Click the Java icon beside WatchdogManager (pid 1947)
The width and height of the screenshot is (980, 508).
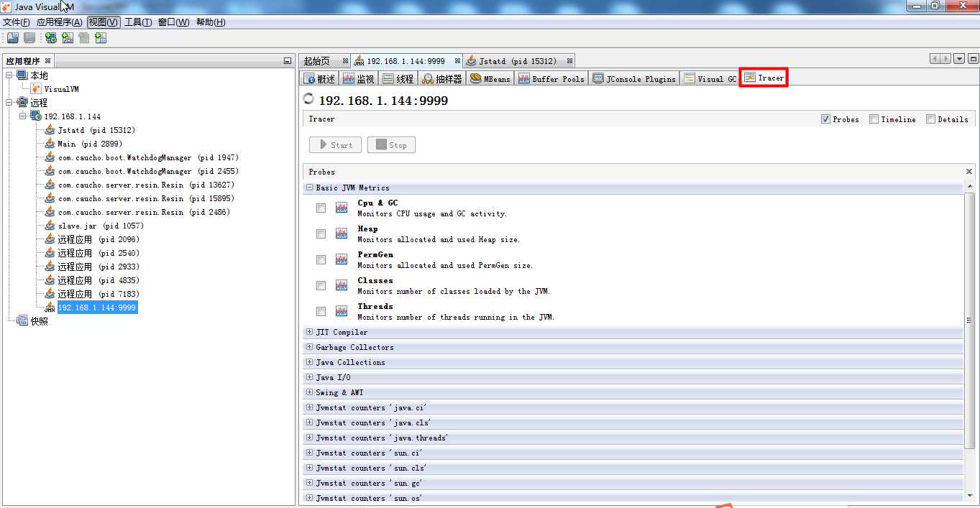50,157
